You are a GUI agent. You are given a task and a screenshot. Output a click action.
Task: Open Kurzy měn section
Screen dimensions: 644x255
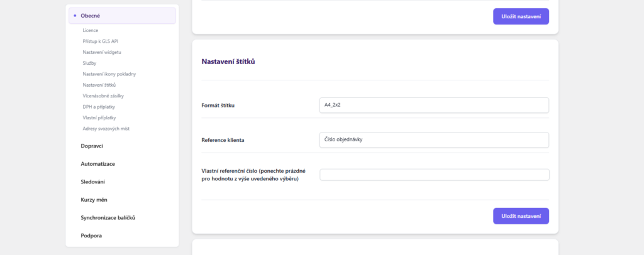94,200
